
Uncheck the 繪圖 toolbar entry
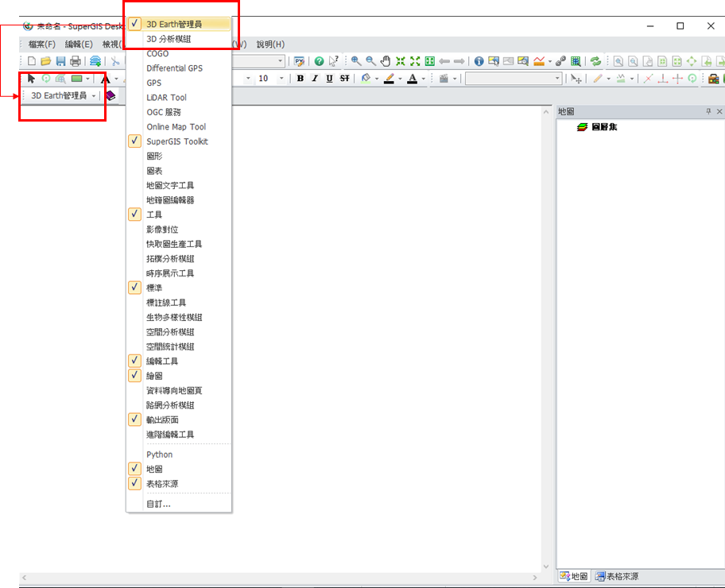[179, 376]
